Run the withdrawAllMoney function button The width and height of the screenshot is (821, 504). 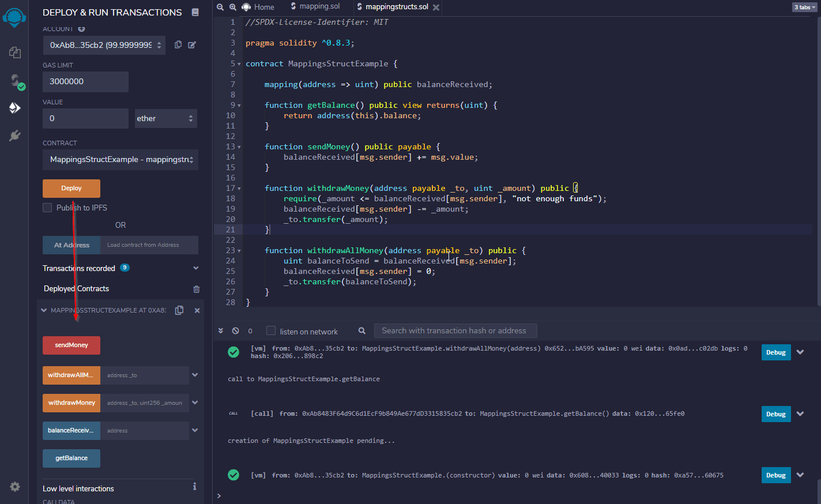(71, 375)
